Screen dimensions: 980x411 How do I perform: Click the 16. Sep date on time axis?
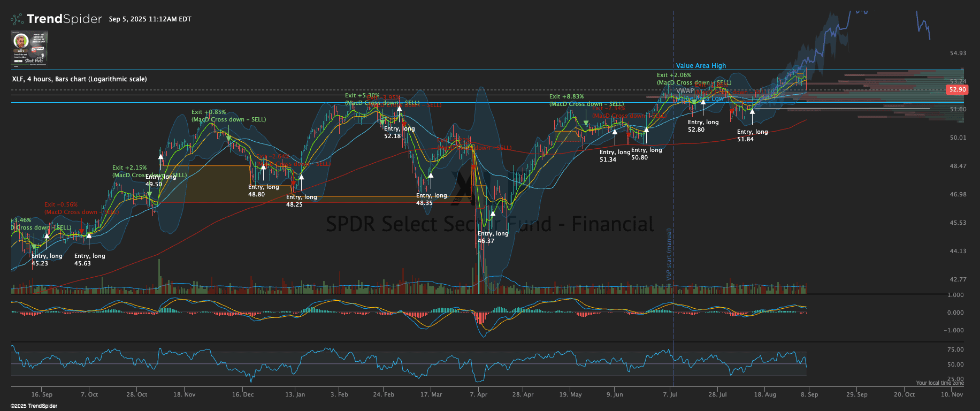[x=42, y=394]
